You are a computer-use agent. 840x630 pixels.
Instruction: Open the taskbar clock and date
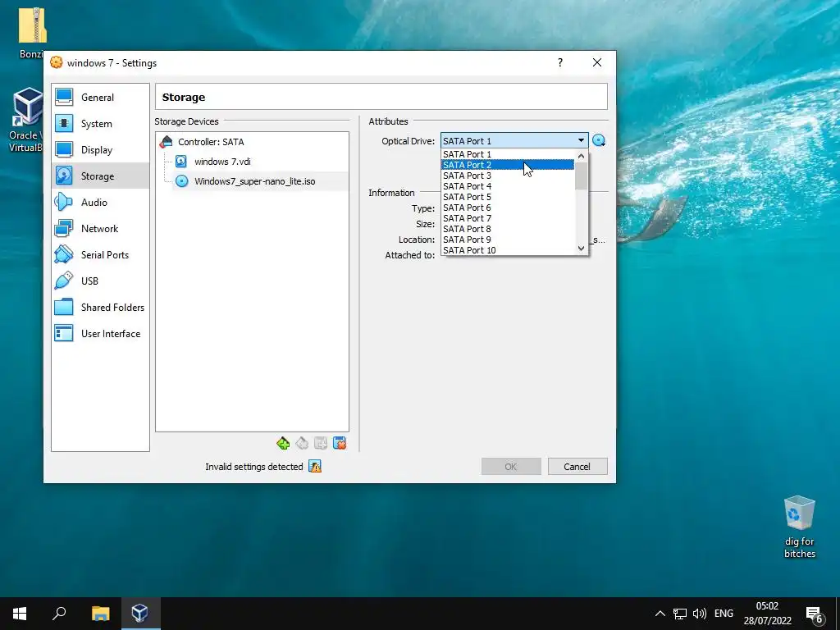pyautogui.click(x=767, y=614)
